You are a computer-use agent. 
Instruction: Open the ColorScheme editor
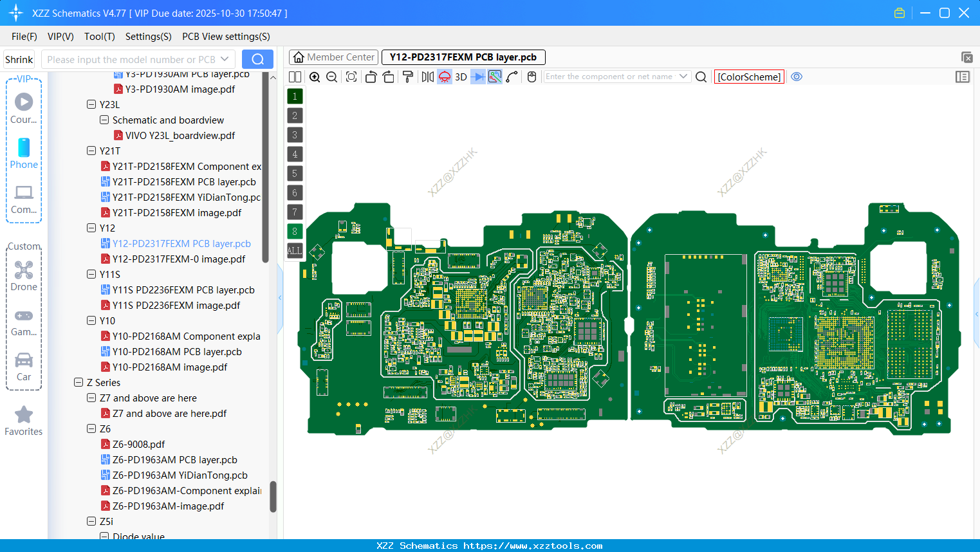point(749,77)
